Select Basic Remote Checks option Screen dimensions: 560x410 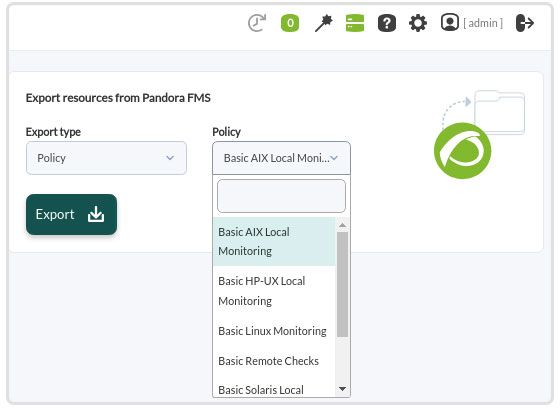[274, 361]
